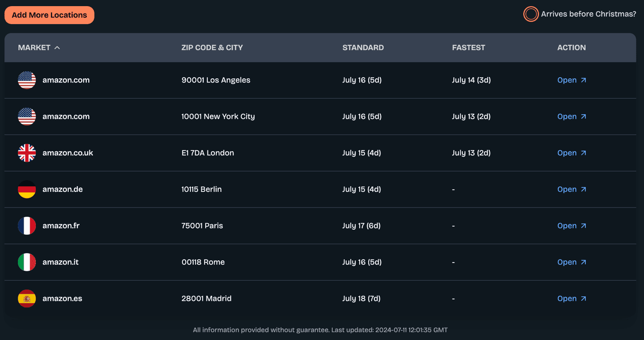Image resolution: width=644 pixels, height=340 pixels.
Task: Click July 18 (7d) standard date
Action: [x=362, y=299]
